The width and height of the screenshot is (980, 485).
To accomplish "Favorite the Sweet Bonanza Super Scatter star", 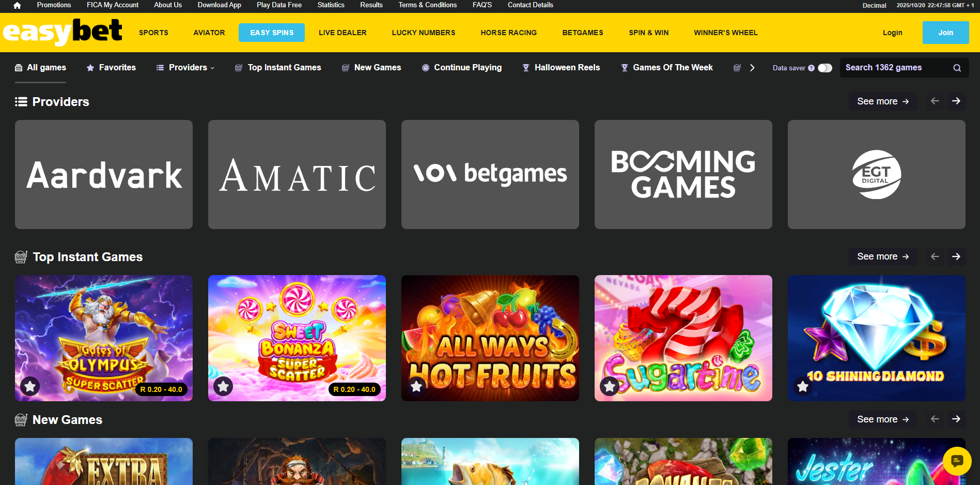I will [x=223, y=386].
